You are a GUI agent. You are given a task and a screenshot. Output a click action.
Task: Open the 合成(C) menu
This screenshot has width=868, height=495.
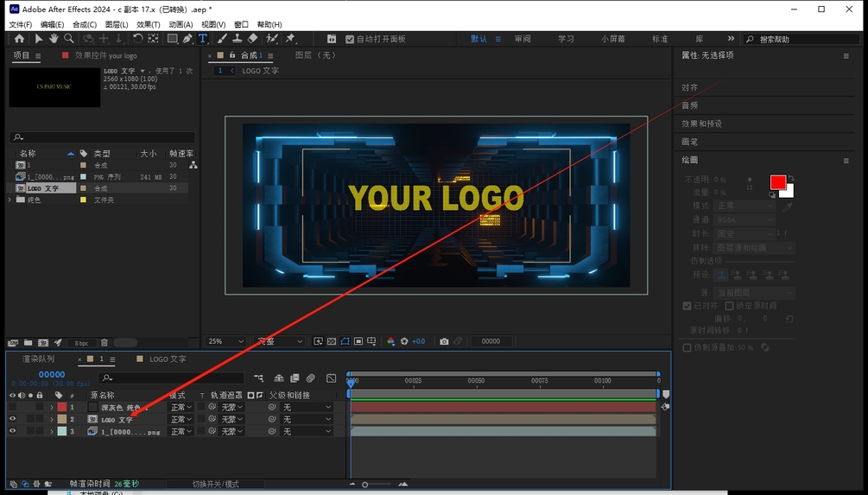point(84,24)
